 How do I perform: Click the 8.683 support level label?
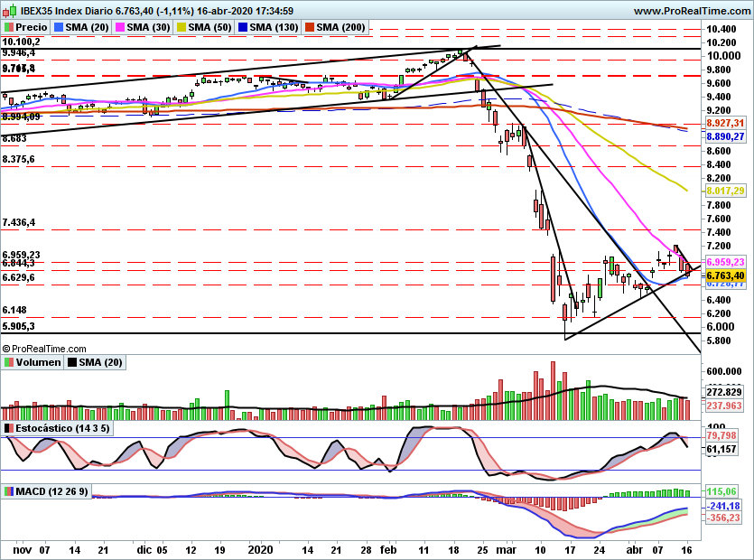pos(14,139)
